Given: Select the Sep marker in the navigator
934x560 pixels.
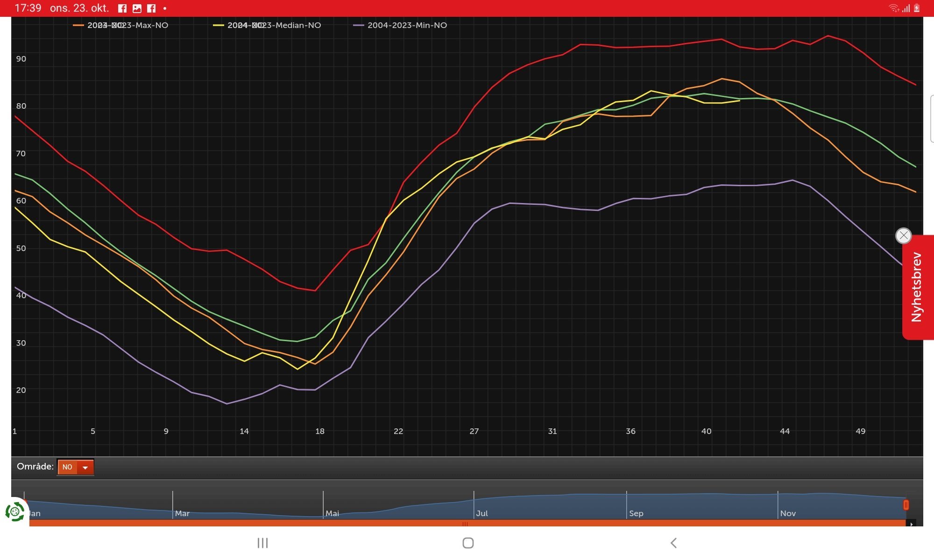Looking at the screenshot, I should coord(636,513).
